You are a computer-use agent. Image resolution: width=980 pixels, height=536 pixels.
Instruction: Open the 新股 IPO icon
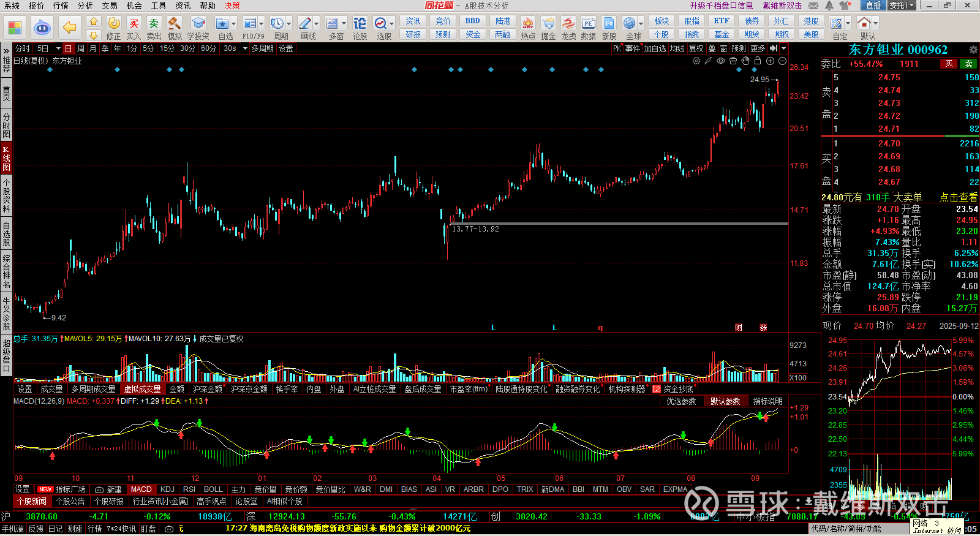(609, 24)
